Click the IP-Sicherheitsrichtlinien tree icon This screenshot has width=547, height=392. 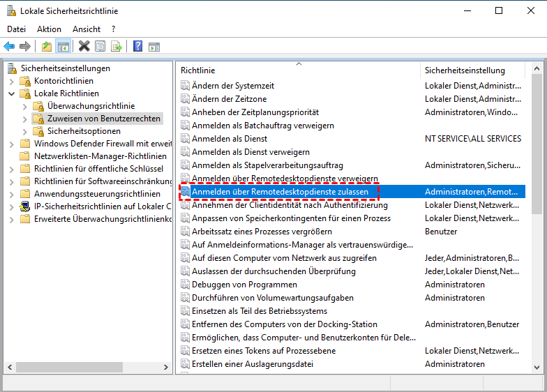pos(25,206)
